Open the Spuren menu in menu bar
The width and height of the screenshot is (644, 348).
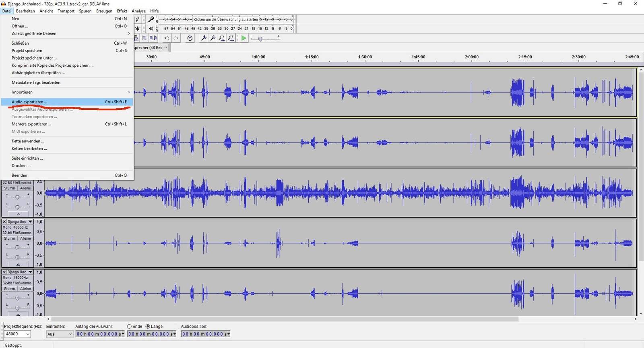point(85,11)
